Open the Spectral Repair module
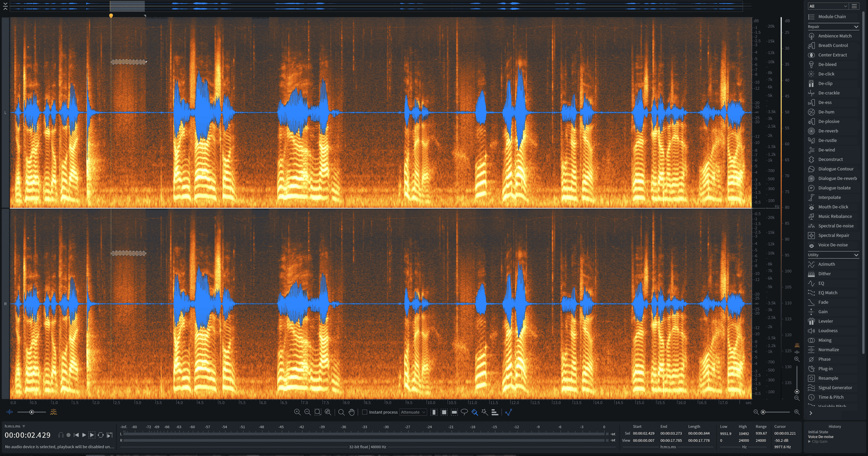 833,235
